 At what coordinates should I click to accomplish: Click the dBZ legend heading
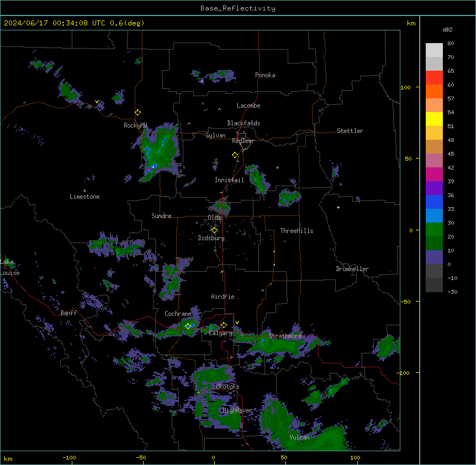[x=447, y=29]
